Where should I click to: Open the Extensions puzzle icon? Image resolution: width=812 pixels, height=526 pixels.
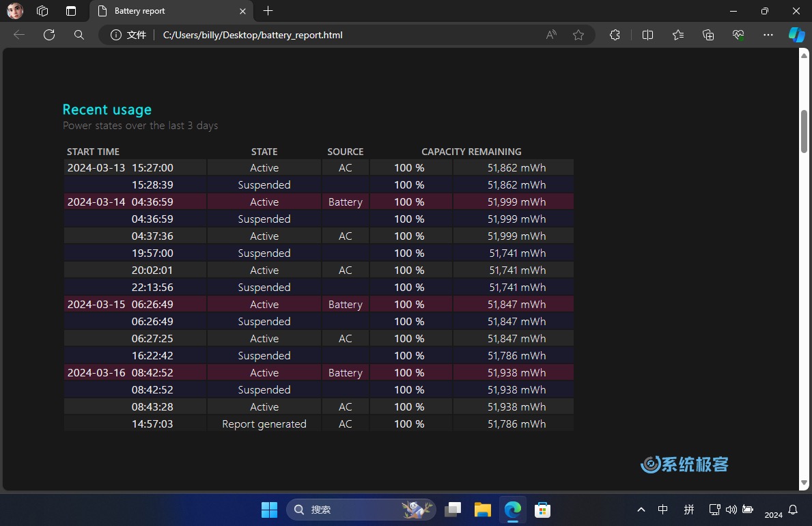tap(615, 35)
